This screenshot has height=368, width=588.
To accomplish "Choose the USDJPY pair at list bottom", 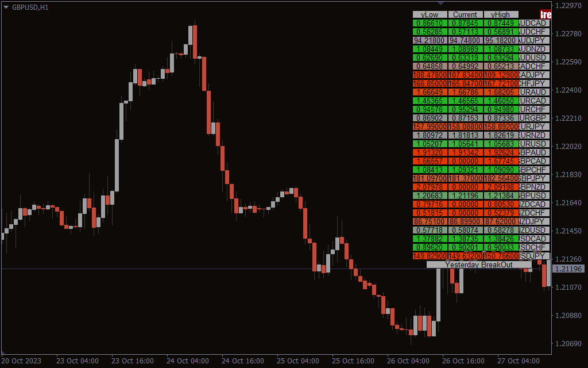I will (535, 256).
